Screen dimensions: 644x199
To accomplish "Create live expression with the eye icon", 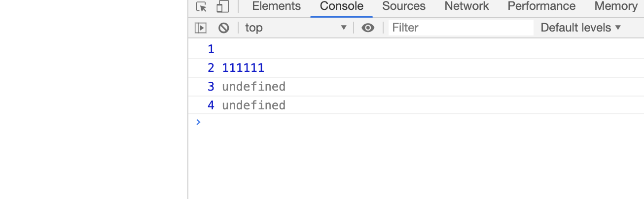I will (368, 28).
